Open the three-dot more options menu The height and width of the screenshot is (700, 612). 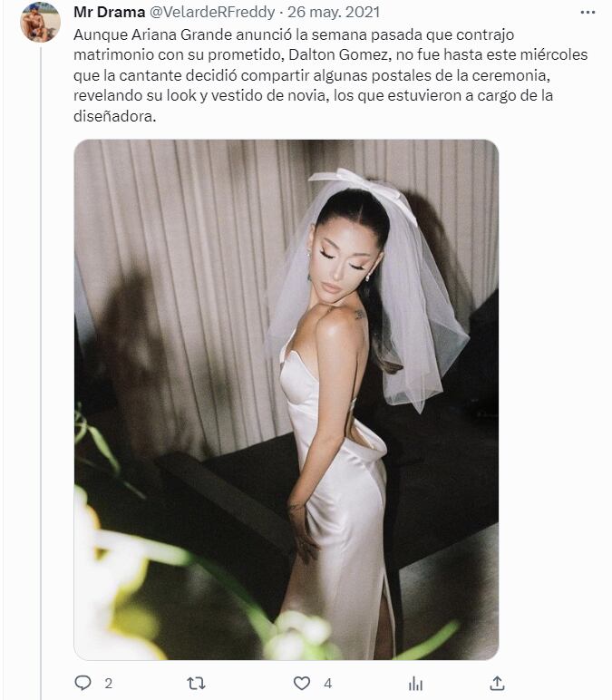(x=588, y=13)
